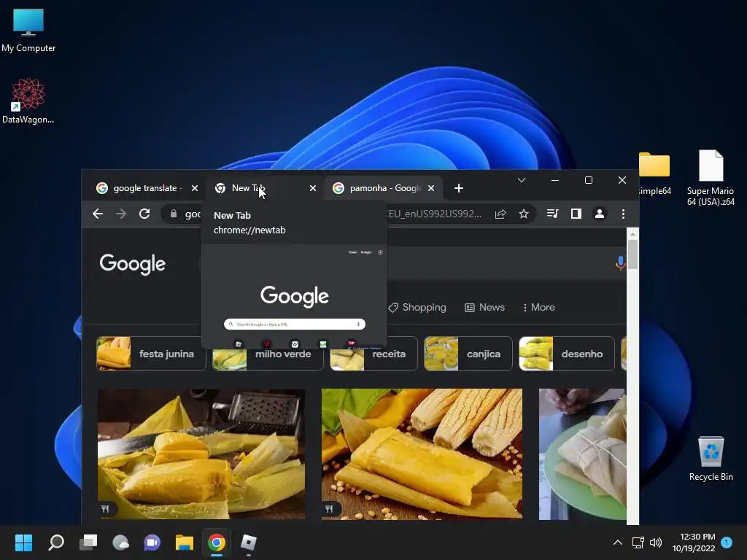Viewport: 747px width, 560px height.
Task: Open the Widgets weather taskbar icon
Action: tap(120, 542)
